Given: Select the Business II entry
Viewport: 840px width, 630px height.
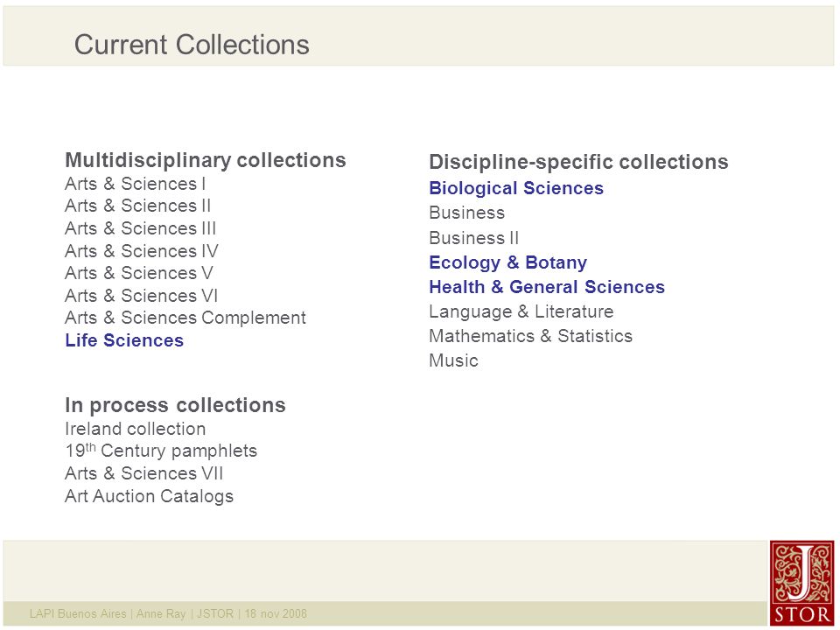Looking at the screenshot, I should pos(474,237).
